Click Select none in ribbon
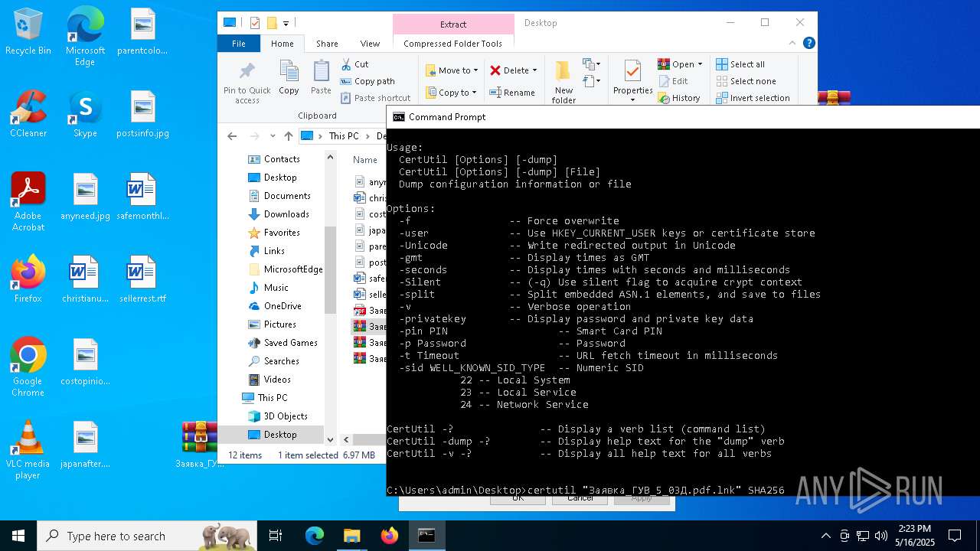 point(746,81)
